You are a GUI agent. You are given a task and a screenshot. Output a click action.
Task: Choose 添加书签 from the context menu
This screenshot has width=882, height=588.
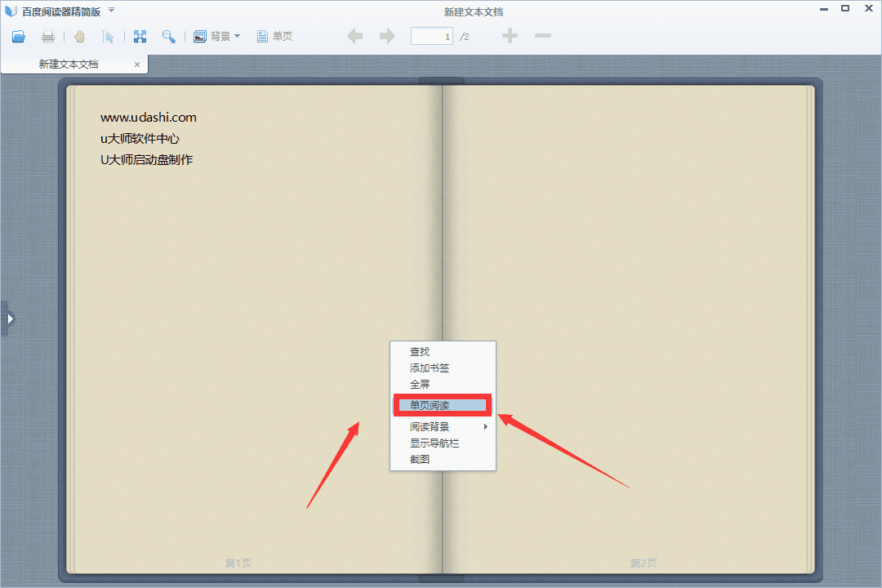click(443, 368)
